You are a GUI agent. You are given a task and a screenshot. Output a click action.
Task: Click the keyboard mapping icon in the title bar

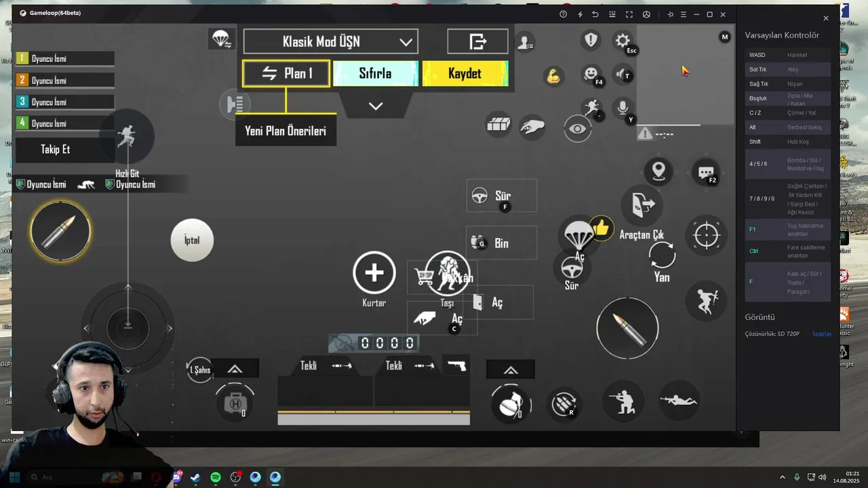pos(612,14)
